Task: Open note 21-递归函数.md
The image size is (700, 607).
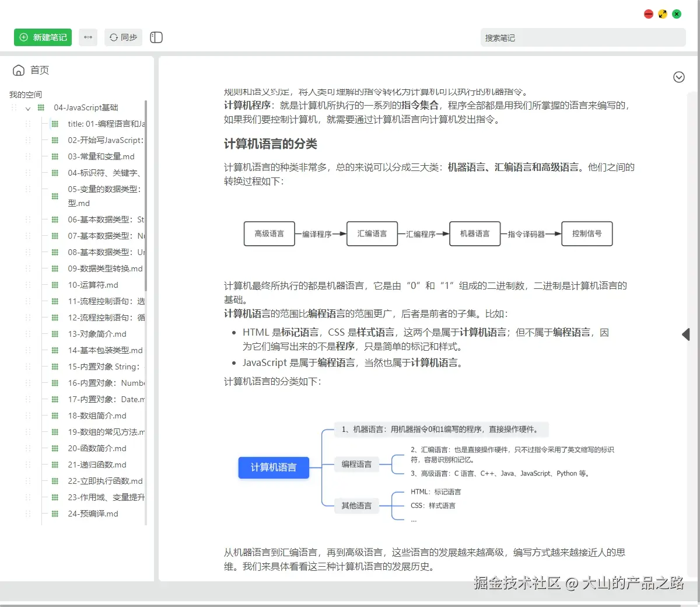Action: [97, 465]
